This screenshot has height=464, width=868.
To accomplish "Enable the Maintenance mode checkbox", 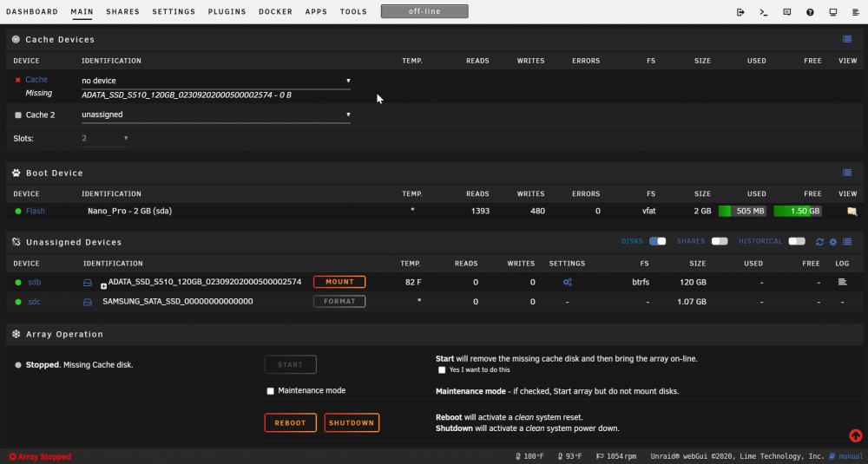I will pyautogui.click(x=270, y=391).
